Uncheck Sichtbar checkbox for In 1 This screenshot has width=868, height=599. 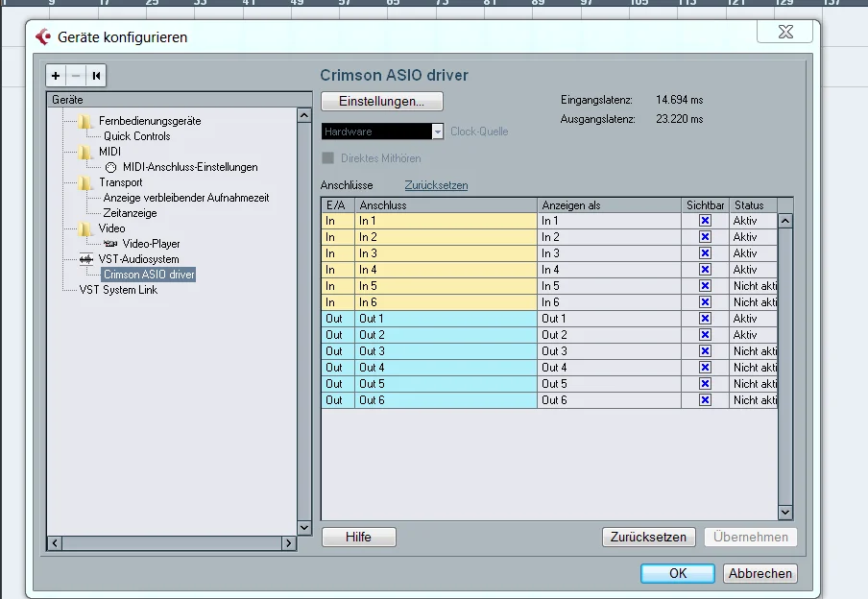coord(705,221)
